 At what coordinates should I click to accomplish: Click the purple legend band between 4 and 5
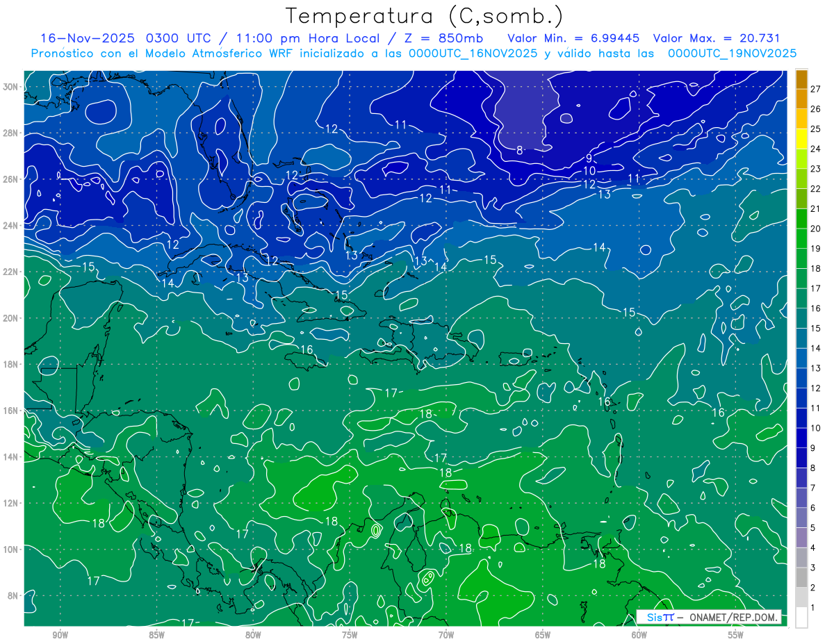point(802,537)
